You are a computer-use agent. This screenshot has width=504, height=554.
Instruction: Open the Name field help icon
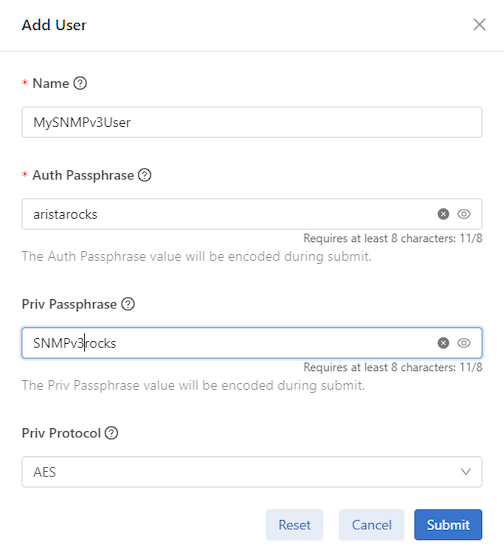(x=80, y=83)
